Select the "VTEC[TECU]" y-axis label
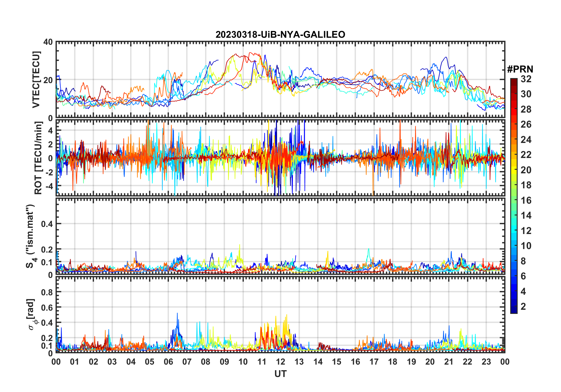The image size is (561, 392). 36,80
